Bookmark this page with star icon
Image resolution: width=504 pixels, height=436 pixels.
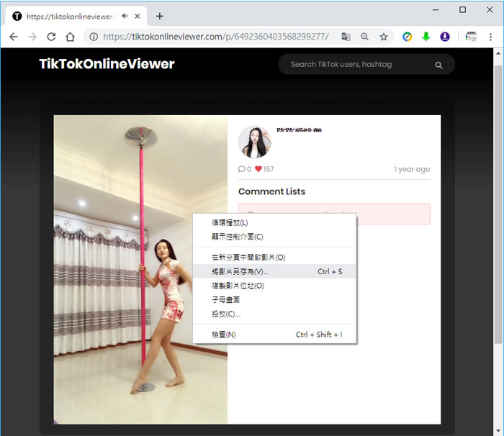[x=384, y=37]
